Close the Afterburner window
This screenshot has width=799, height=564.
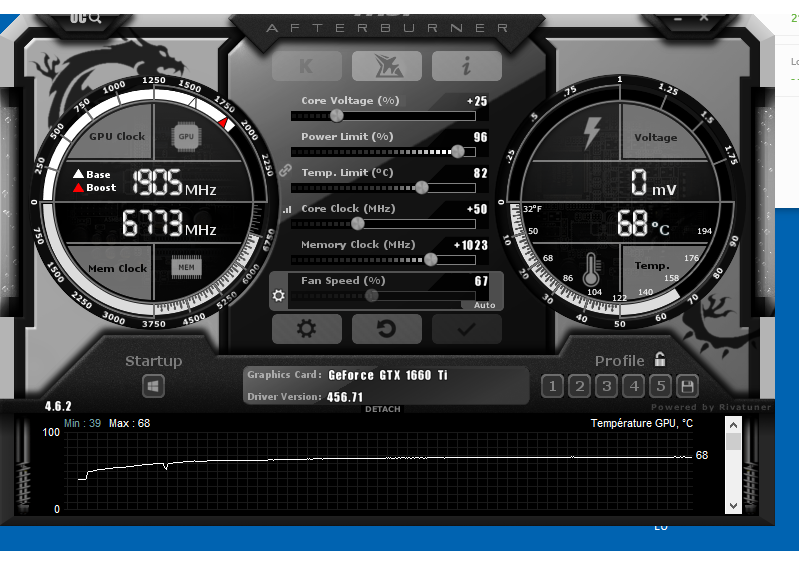(704, 17)
